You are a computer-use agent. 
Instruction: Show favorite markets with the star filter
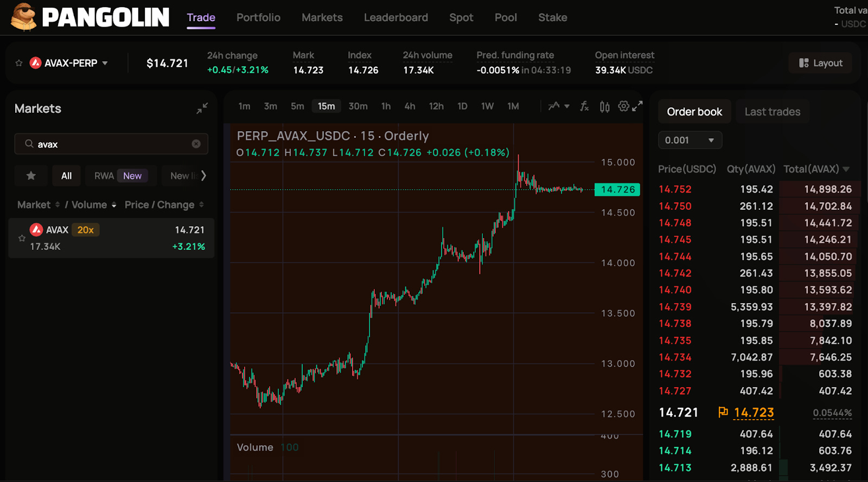pos(31,176)
